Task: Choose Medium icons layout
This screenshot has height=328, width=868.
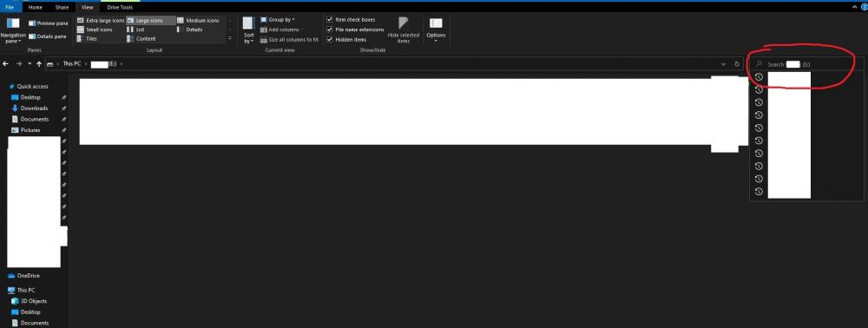Action: 198,21
